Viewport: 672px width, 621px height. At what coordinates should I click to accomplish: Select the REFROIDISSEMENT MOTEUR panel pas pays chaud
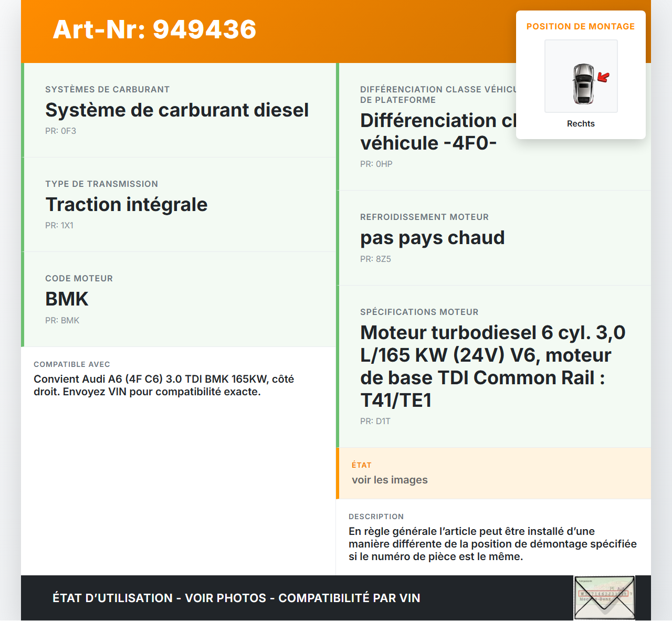(x=493, y=237)
